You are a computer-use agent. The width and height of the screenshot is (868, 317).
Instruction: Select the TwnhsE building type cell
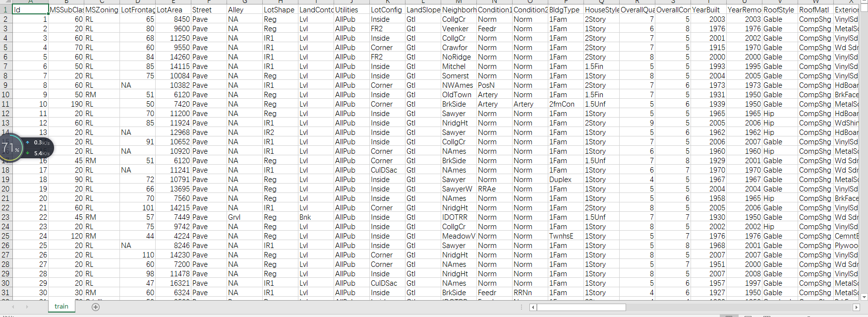pos(566,236)
